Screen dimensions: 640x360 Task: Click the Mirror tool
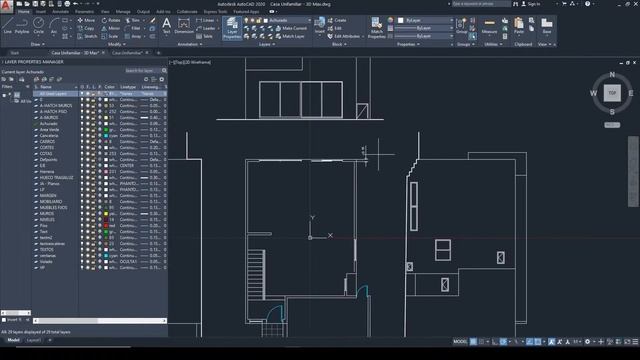(111, 28)
